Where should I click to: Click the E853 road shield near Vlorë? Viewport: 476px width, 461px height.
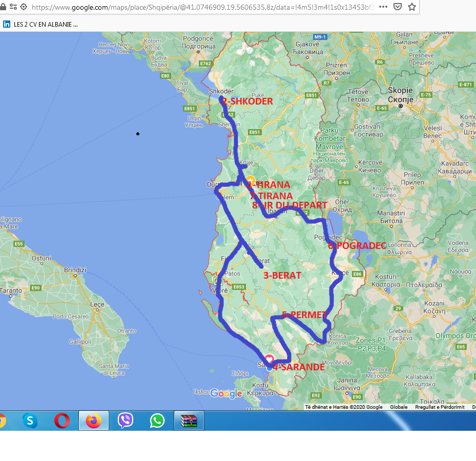tap(239, 286)
